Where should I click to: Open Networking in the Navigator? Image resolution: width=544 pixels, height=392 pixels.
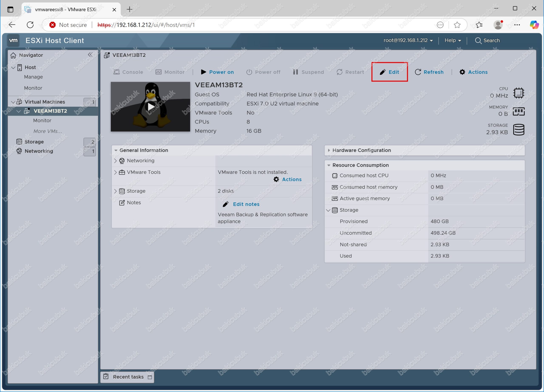[x=39, y=151]
